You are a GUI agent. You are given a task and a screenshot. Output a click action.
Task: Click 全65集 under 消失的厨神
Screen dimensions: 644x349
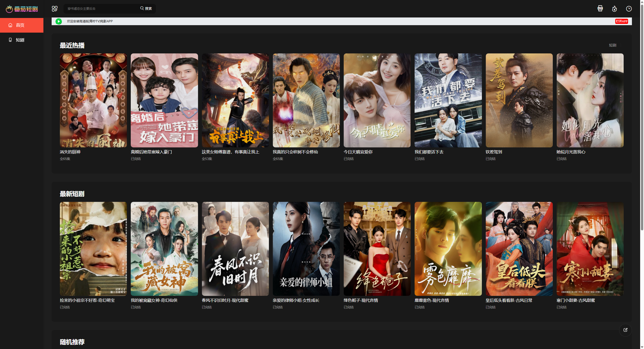tap(65, 159)
